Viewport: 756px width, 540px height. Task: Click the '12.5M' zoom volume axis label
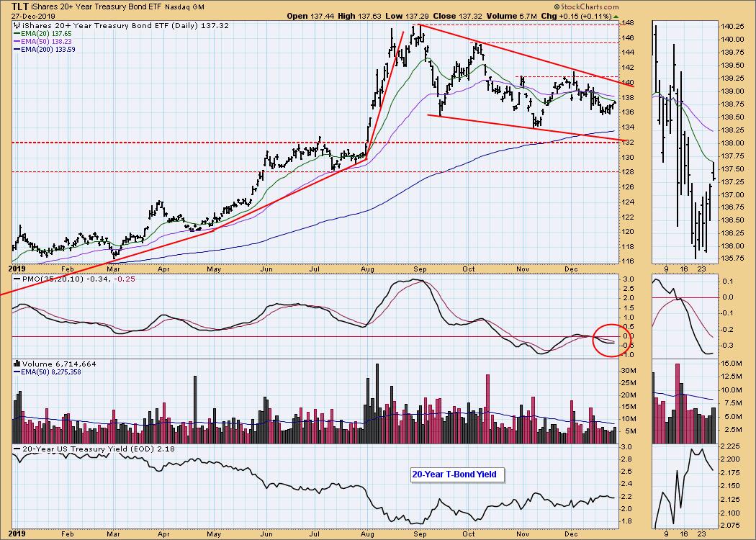[x=731, y=377]
